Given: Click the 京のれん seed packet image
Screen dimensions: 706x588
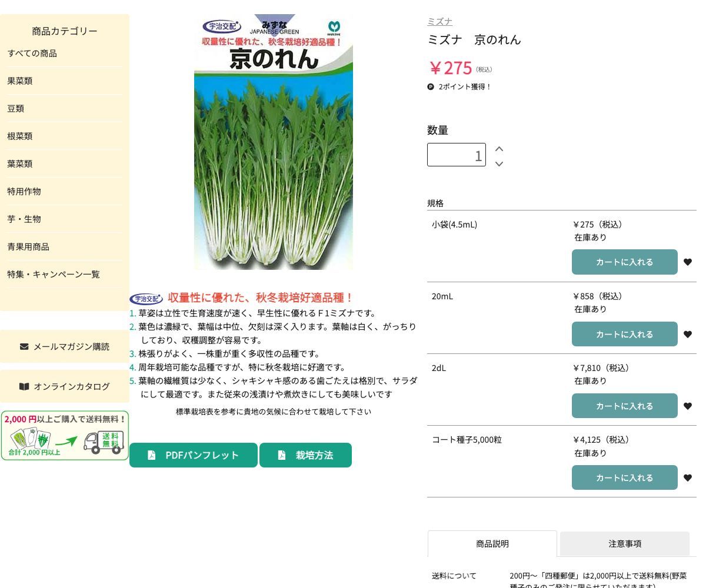Looking at the screenshot, I should 274,142.
